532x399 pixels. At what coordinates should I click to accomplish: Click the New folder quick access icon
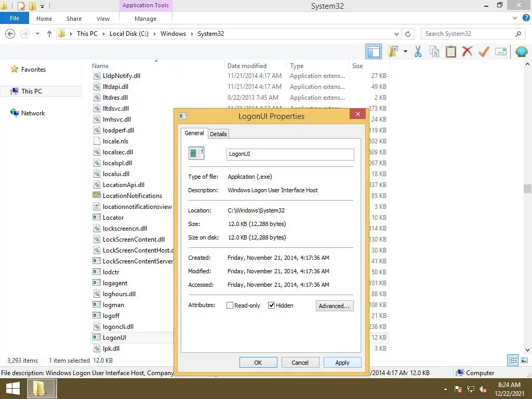[x=32, y=6]
